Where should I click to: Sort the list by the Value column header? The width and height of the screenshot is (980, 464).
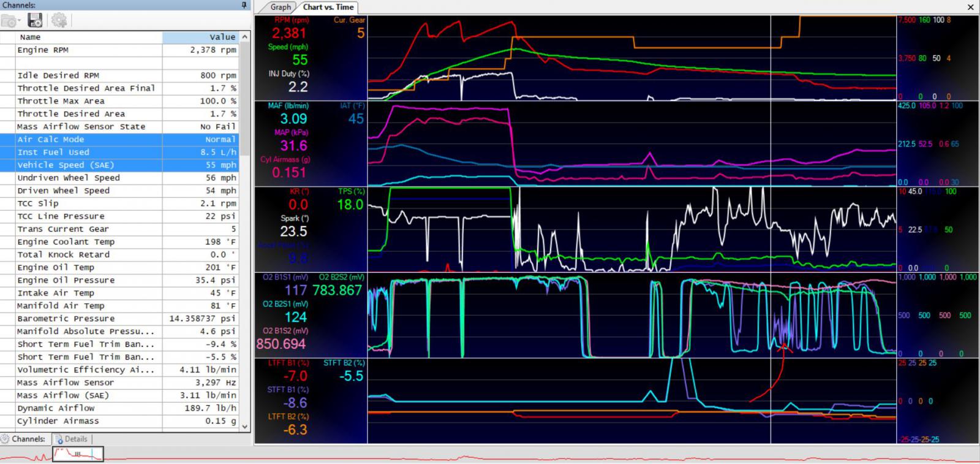(x=201, y=37)
